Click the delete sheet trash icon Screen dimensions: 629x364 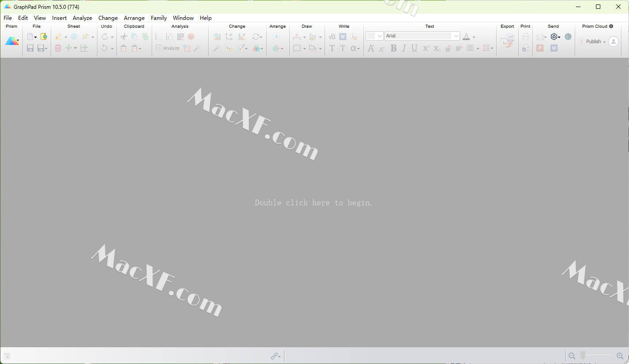coord(58,48)
